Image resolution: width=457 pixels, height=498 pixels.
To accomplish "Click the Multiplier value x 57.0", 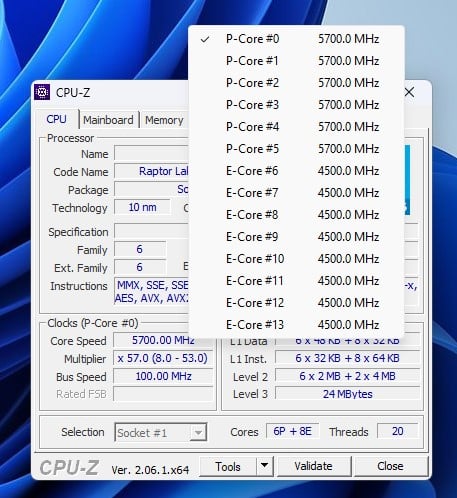I will tap(163, 358).
